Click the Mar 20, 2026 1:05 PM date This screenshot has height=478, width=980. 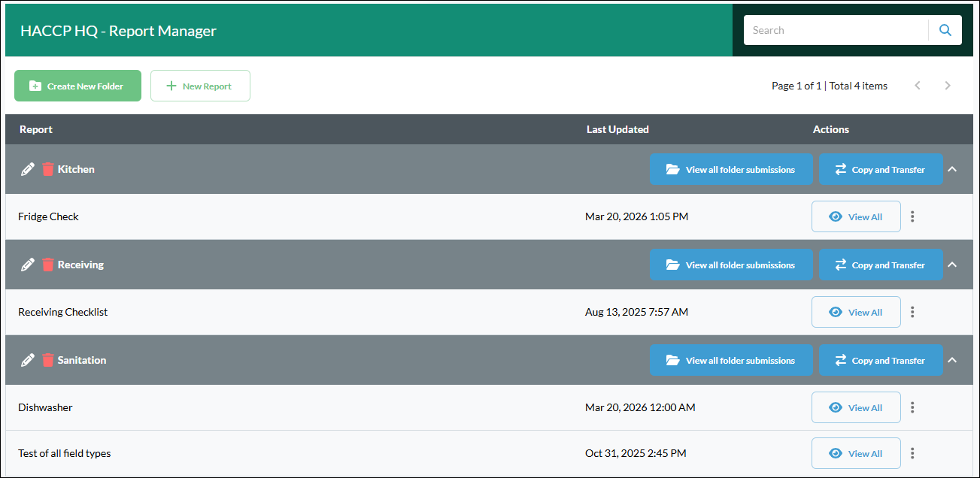click(x=636, y=216)
